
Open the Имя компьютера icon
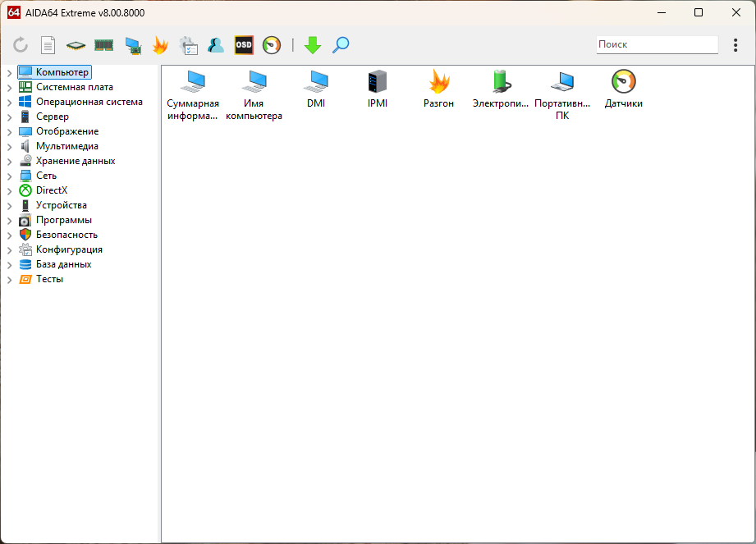tap(254, 95)
